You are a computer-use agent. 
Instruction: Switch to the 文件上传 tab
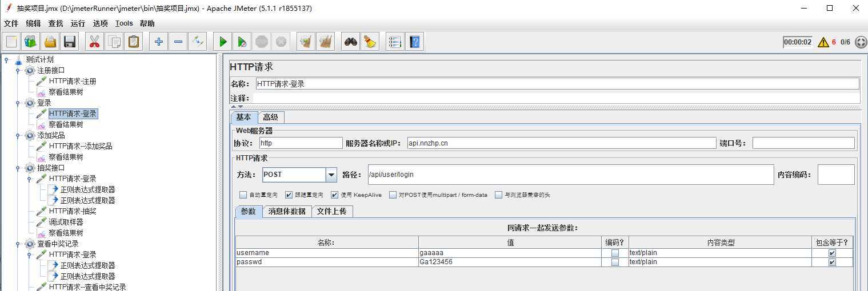coord(333,211)
